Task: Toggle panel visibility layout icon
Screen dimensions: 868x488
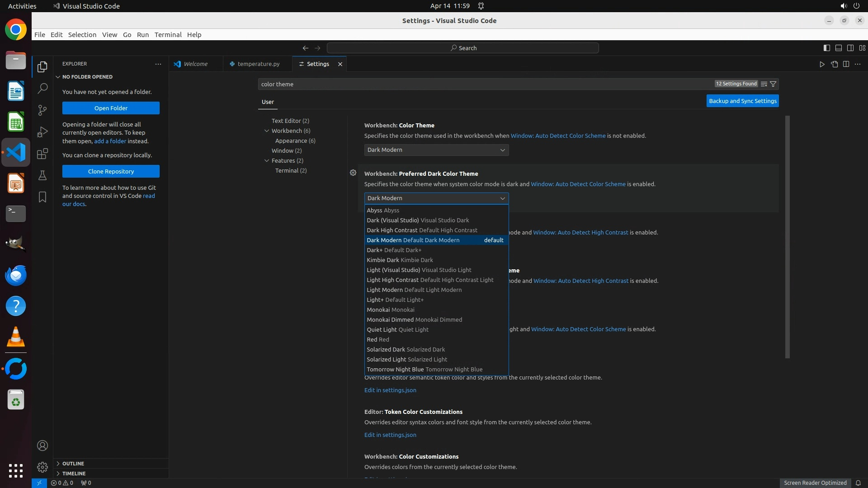Action: click(838, 48)
